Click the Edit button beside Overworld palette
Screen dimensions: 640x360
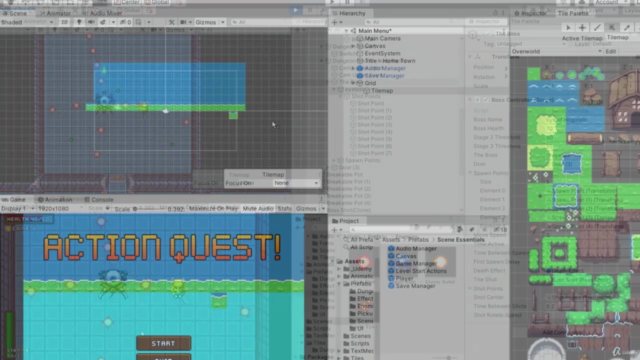[x=611, y=51]
